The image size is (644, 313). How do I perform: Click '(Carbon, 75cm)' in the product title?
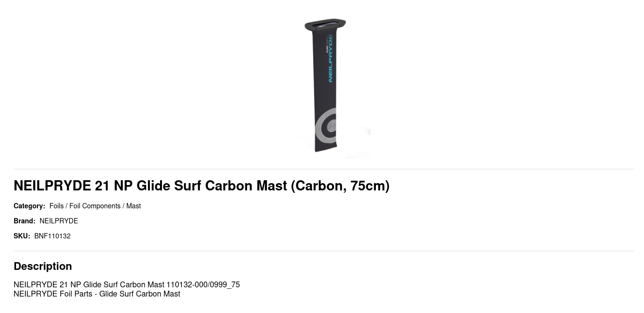point(340,186)
